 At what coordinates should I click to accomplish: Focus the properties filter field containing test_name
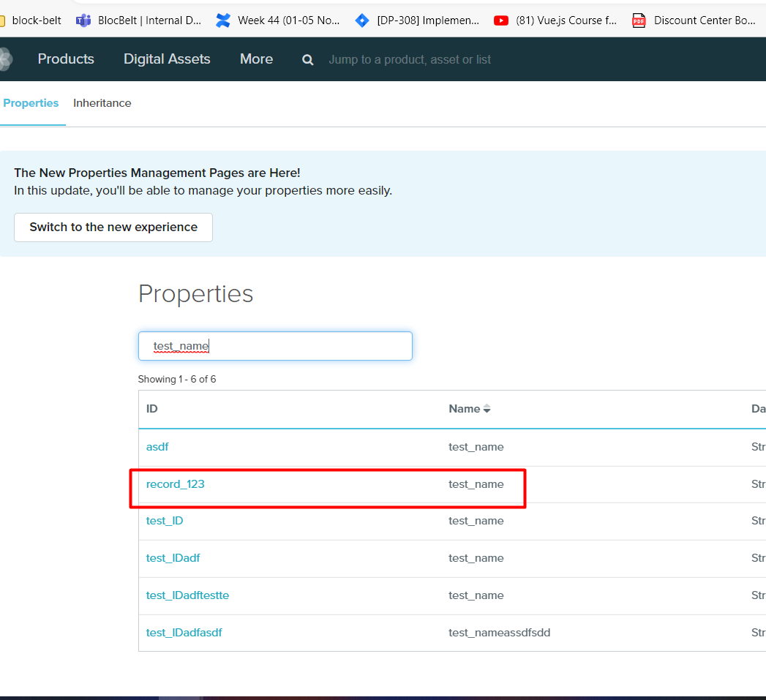point(275,346)
